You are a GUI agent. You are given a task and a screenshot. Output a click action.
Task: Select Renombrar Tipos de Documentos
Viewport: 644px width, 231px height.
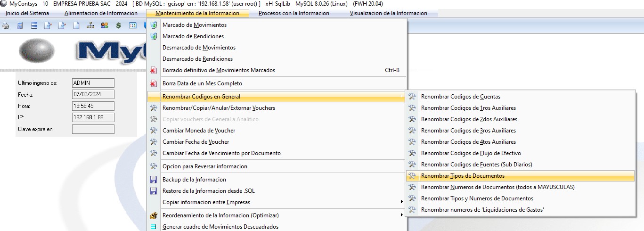coord(520,176)
